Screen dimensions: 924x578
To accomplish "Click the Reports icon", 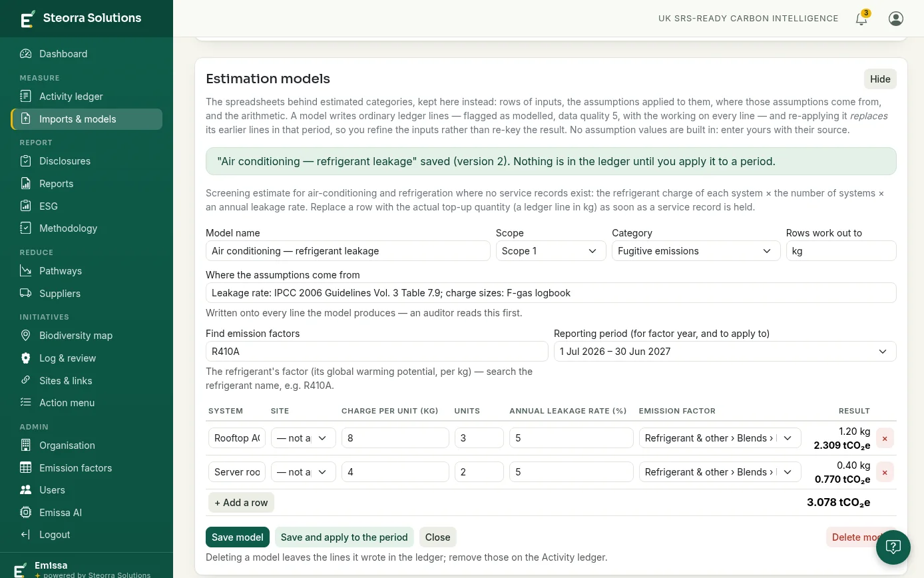I will (26, 184).
